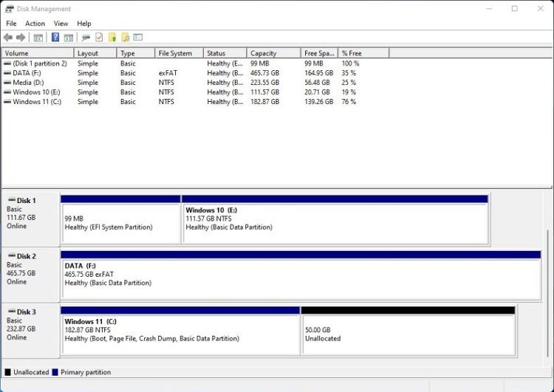Sort by the Capacity column header
The height and width of the screenshot is (392, 554).
tap(274, 53)
